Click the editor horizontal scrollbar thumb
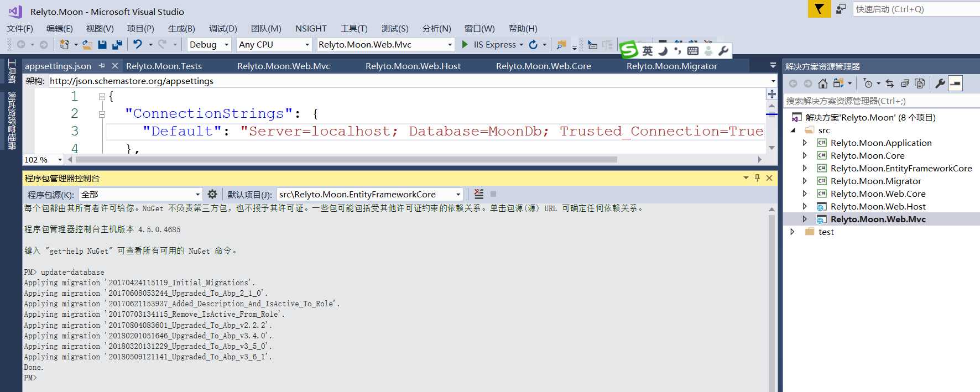 [347, 159]
